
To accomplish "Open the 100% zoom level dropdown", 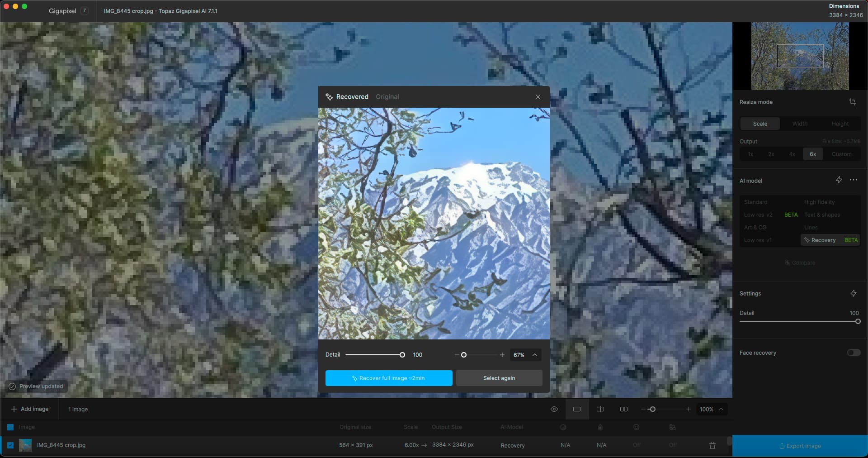I will tap(721, 409).
